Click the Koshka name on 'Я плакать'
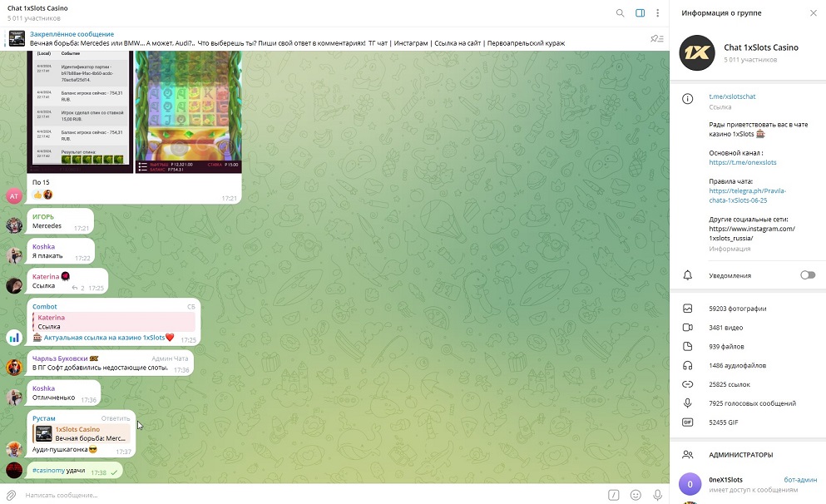Screen dimensions: 826x504 pyautogui.click(x=44, y=246)
